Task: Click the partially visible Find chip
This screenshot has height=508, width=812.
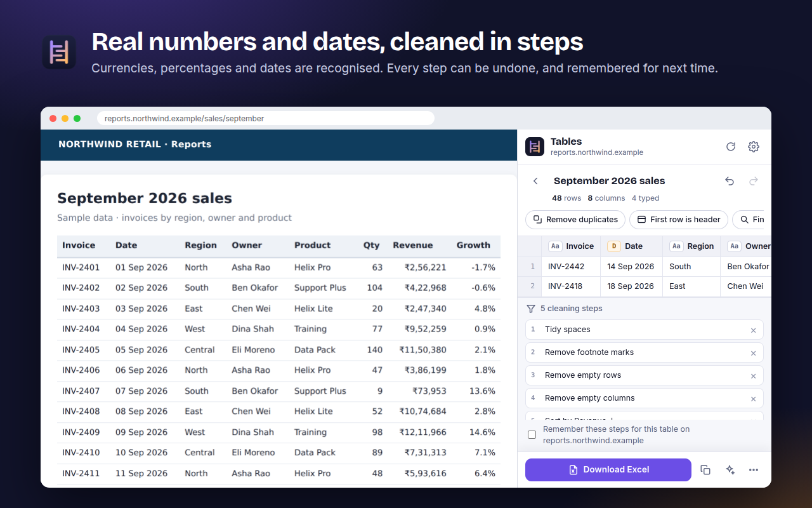Action: tap(749, 220)
